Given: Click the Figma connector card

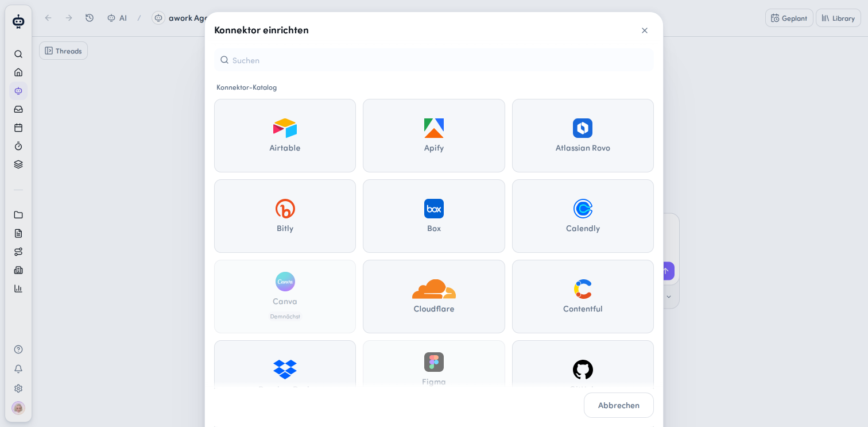Looking at the screenshot, I should tap(434, 364).
